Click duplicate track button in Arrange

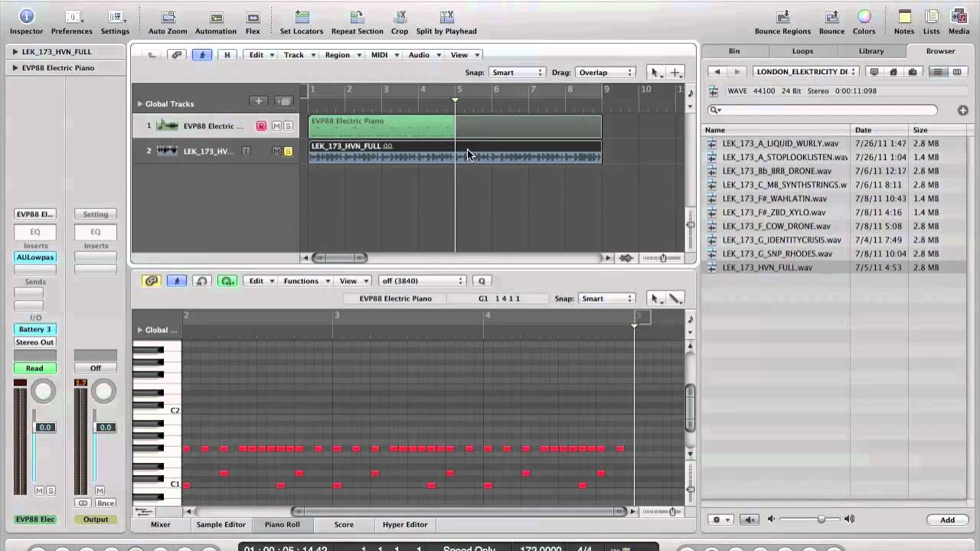[x=284, y=101]
